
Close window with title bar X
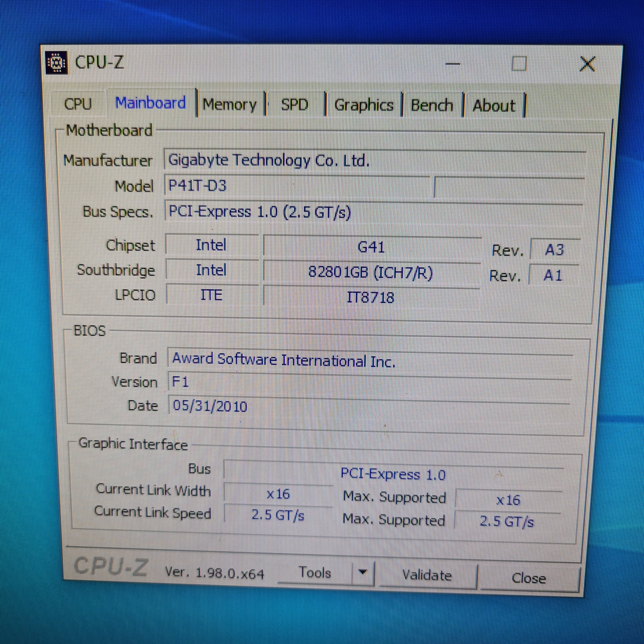tap(587, 64)
